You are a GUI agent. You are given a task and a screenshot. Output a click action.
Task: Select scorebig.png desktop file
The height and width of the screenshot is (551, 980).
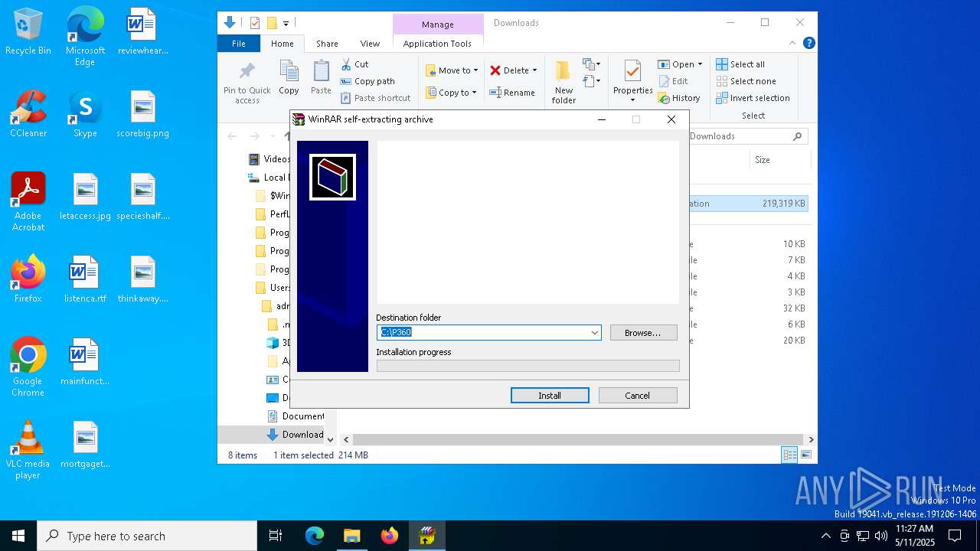(143, 115)
